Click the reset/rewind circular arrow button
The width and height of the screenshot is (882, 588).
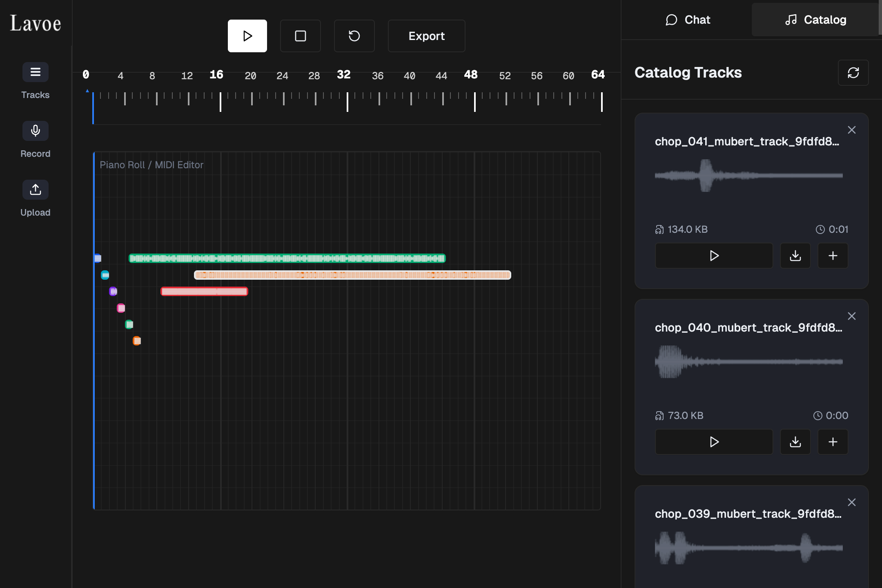point(354,36)
